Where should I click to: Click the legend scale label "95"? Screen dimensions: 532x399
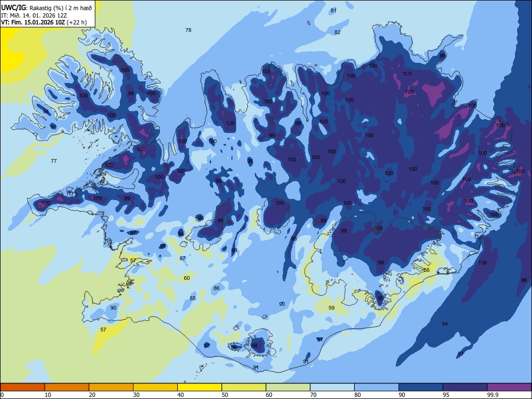tap(446, 395)
